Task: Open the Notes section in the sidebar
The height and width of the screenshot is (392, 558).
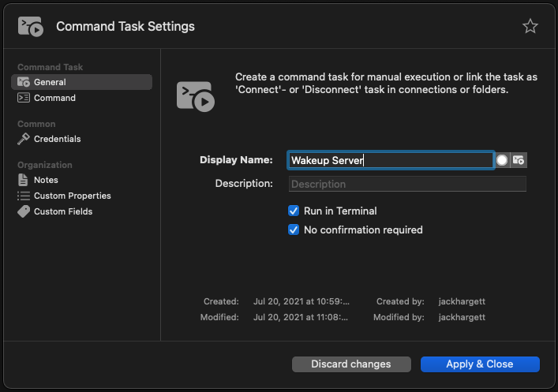Action: [46, 180]
